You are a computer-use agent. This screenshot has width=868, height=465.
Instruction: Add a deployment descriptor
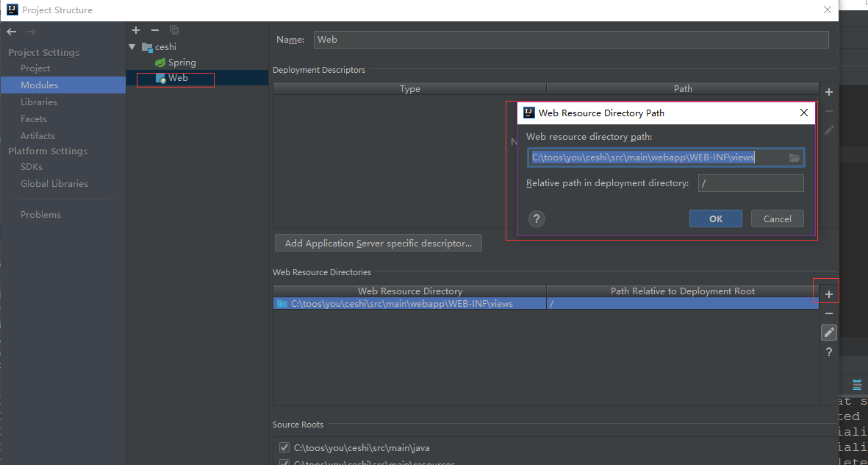pyautogui.click(x=829, y=92)
